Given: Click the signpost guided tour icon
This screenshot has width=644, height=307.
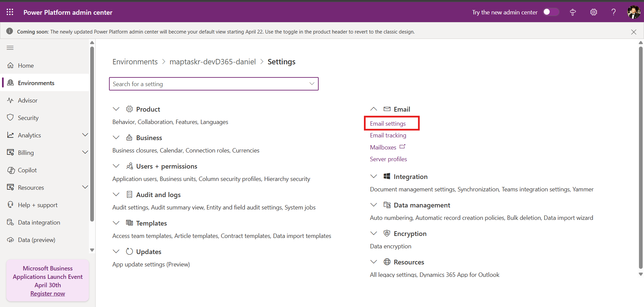Looking at the screenshot, I should tap(572, 12).
